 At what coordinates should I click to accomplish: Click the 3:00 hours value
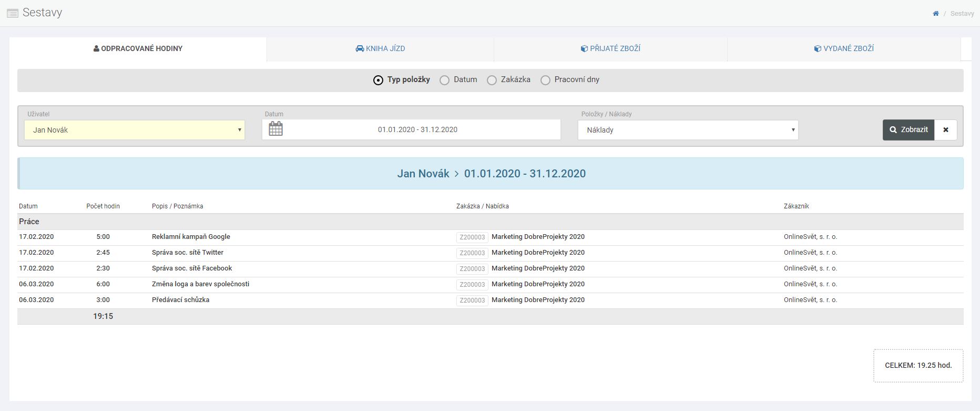tap(103, 300)
